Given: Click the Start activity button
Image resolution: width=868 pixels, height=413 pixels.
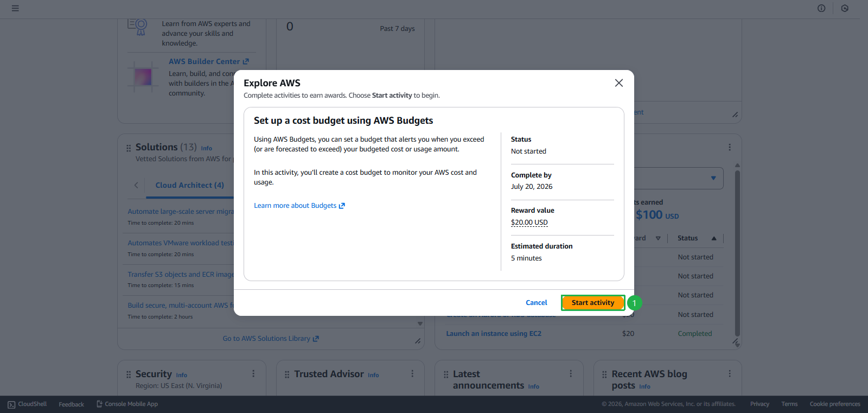Looking at the screenshot, I should (592, 303).
